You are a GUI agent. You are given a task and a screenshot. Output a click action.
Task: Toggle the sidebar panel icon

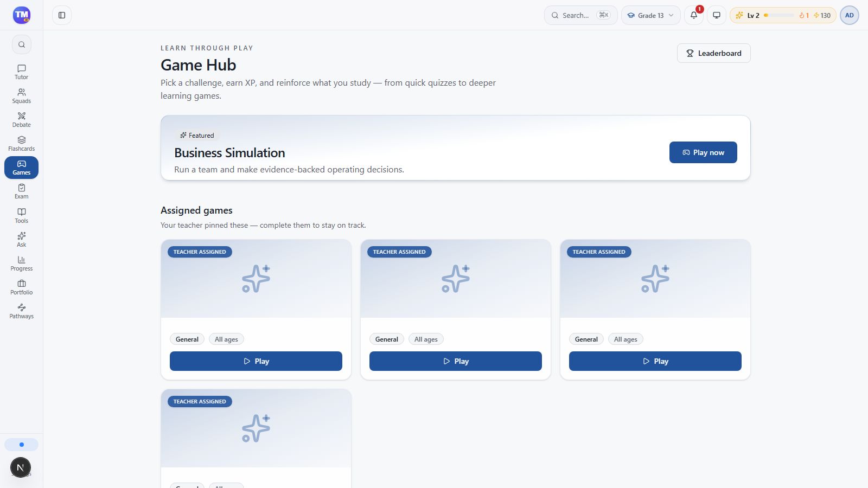62,15
